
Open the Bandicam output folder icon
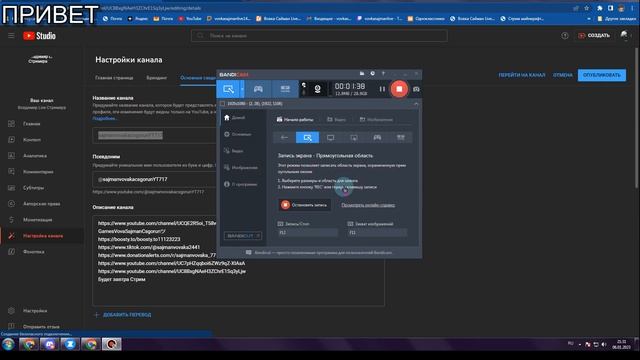362,73
